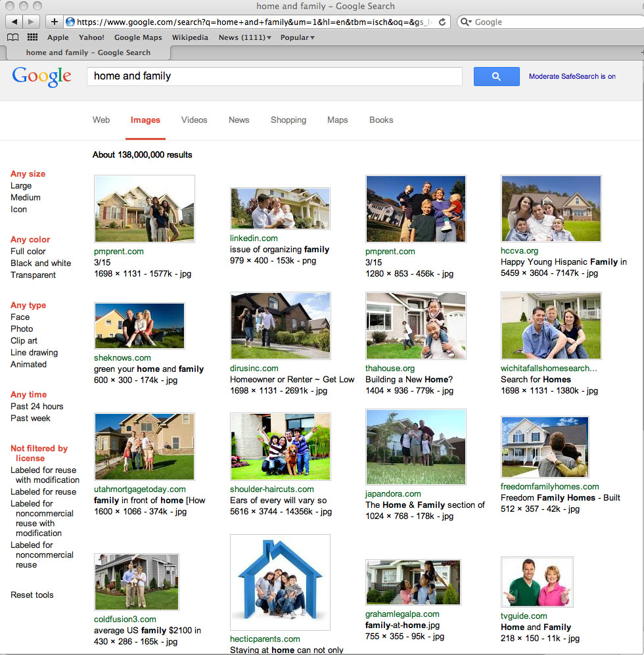
Task: Open the thahouse.org image thumbnail
Action: (x=416, y=325)
